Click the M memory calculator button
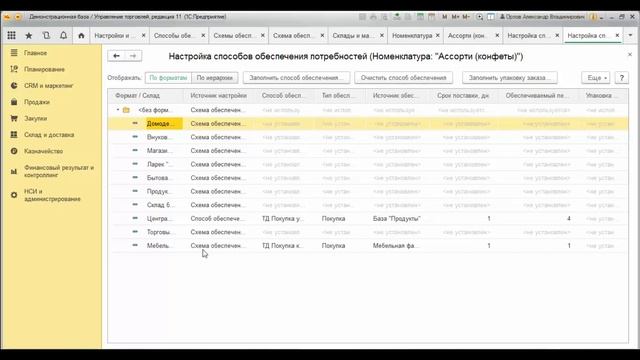This screenshot has height=360, width=640. pos(444,17)
